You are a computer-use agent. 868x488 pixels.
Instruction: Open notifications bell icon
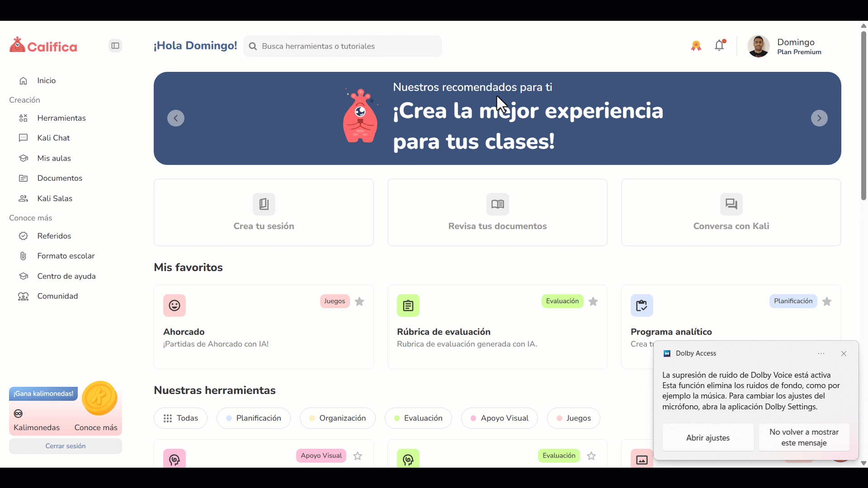pos(719,46)
